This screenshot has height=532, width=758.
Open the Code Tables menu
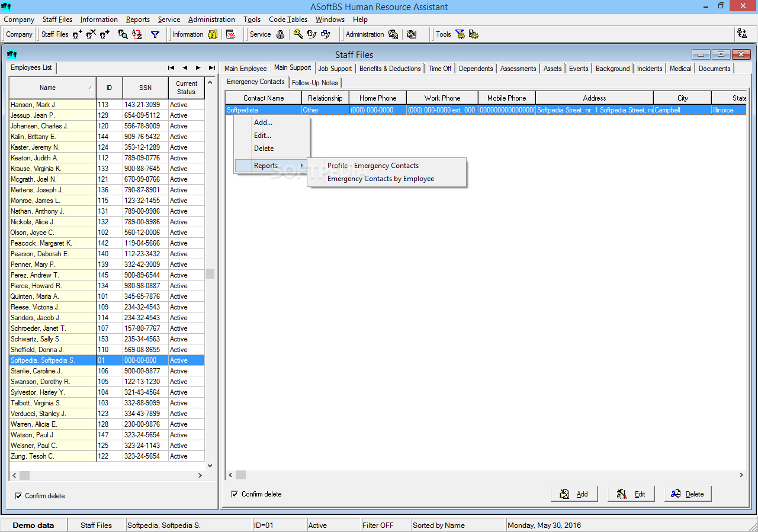pos(288,20)
